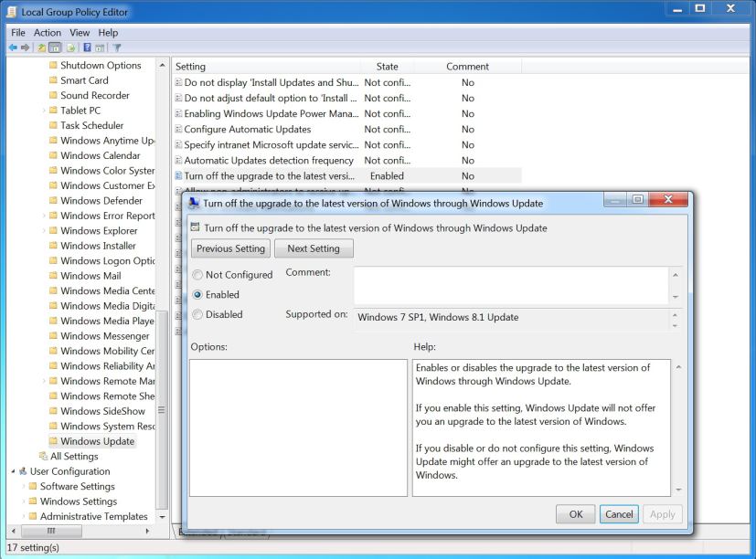The height and width of the screenshot is (559, 756).
Task: Select Windows Anytime Upgrade in the tree
Action: [108, 141]
